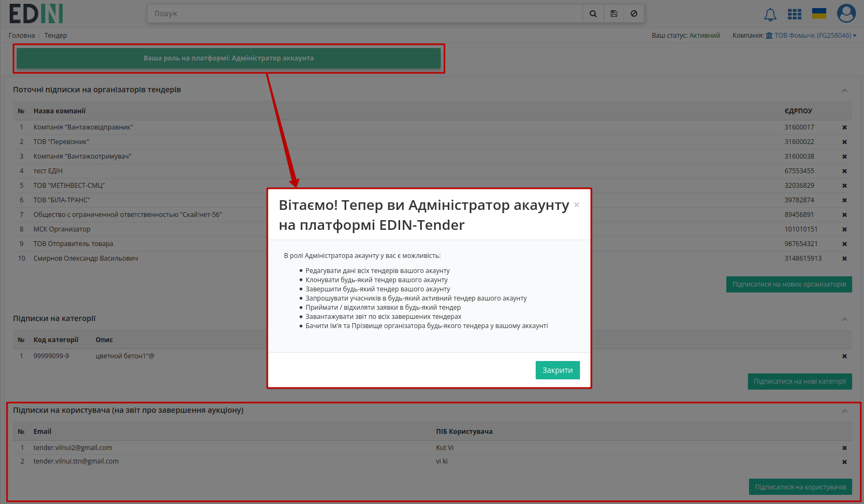
Task: Remove subscription to ТОВ "БІЛА-ТРАНС"
Action: (845, 201)
